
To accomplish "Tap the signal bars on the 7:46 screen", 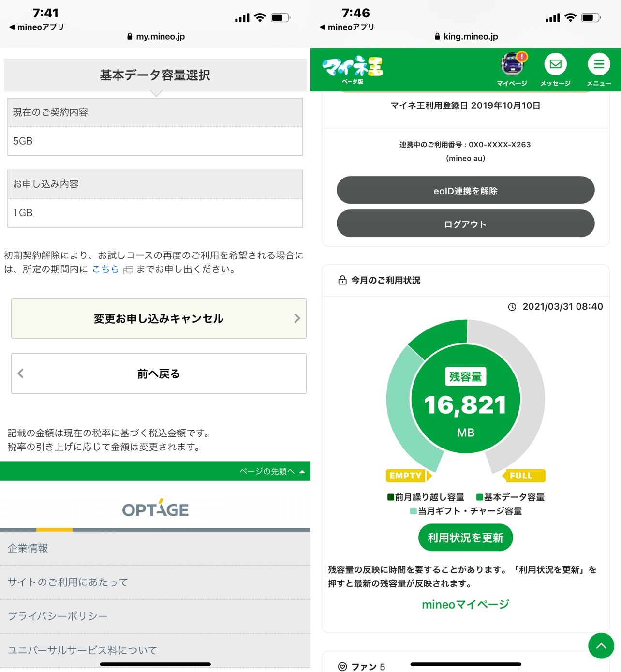I will coord(553,18).
